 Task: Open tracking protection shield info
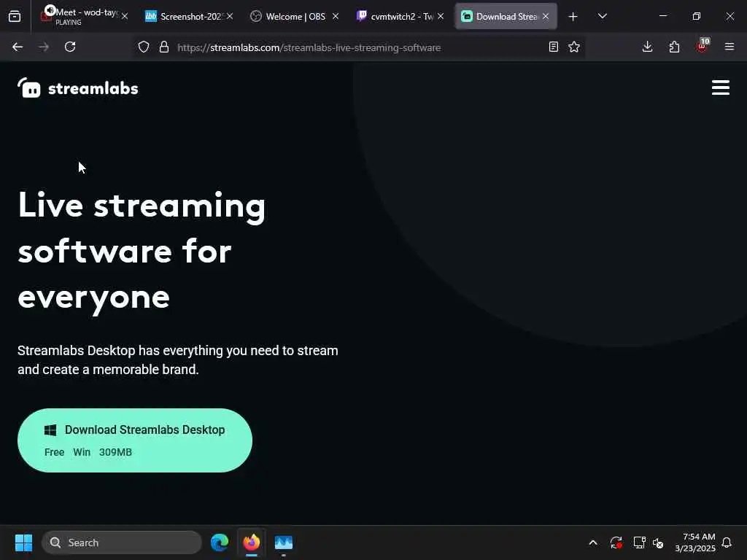144,47
